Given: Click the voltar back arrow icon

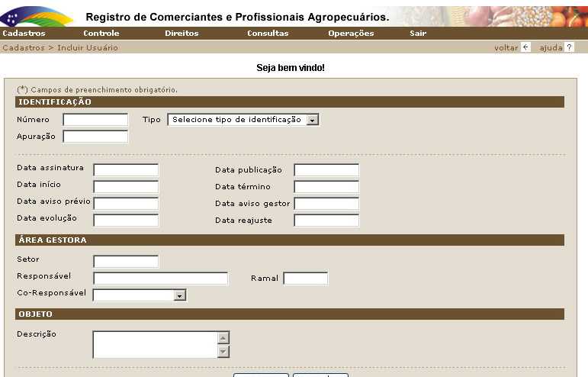Looking at the screenshot, I should (x=525, y=47).
